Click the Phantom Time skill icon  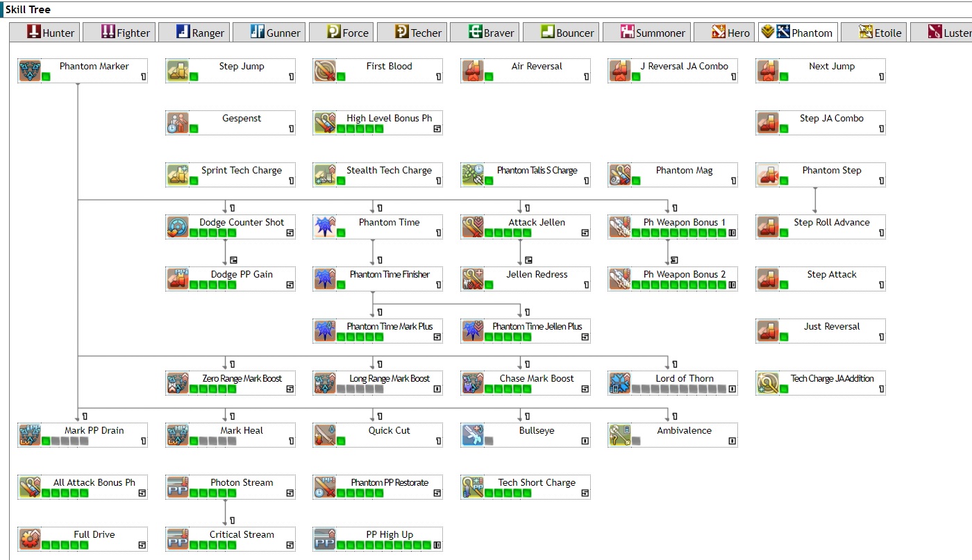[325, 227]
